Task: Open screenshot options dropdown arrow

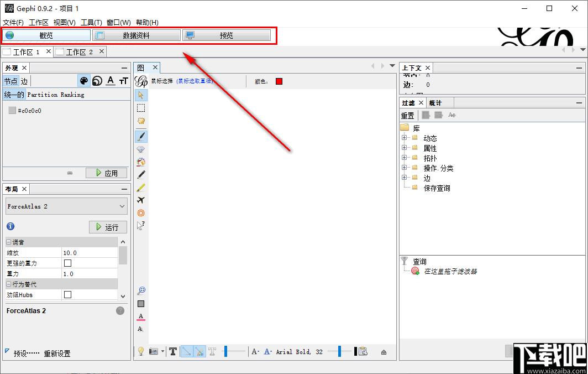Action: (162, 351)
